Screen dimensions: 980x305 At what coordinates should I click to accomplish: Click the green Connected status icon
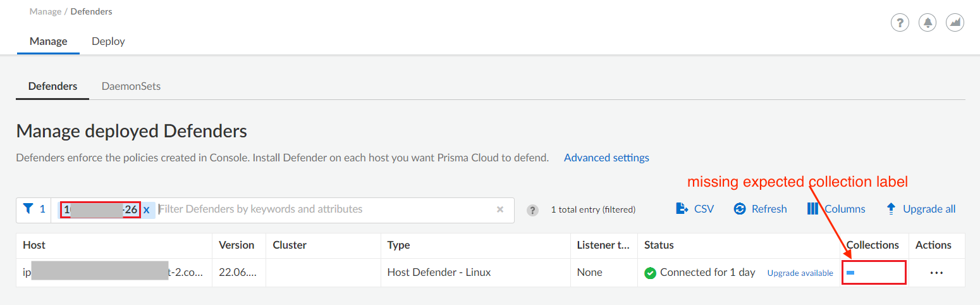tap(650, 273)
